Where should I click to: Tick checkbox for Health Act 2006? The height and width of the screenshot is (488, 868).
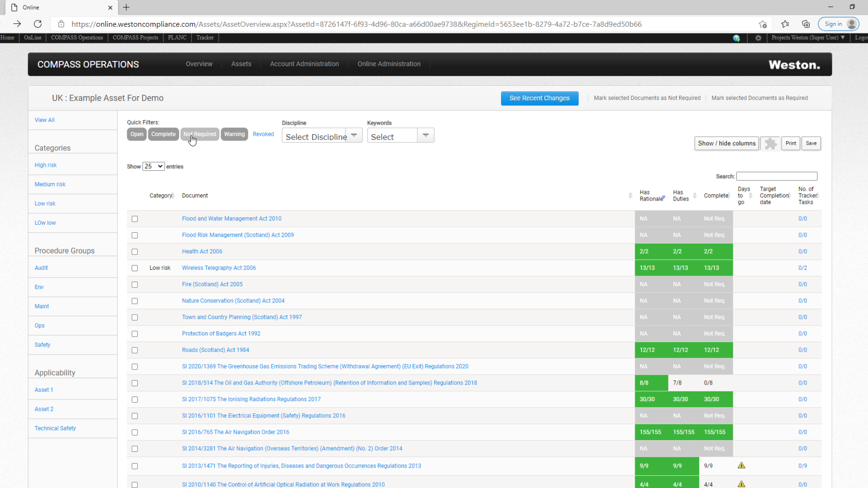point(135,252)
